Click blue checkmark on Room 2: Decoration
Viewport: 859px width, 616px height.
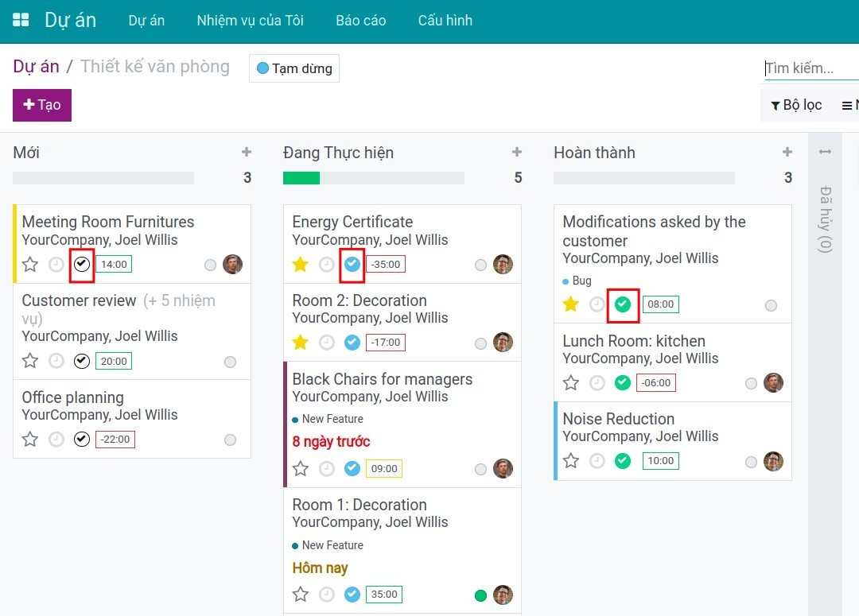[352, 343]
